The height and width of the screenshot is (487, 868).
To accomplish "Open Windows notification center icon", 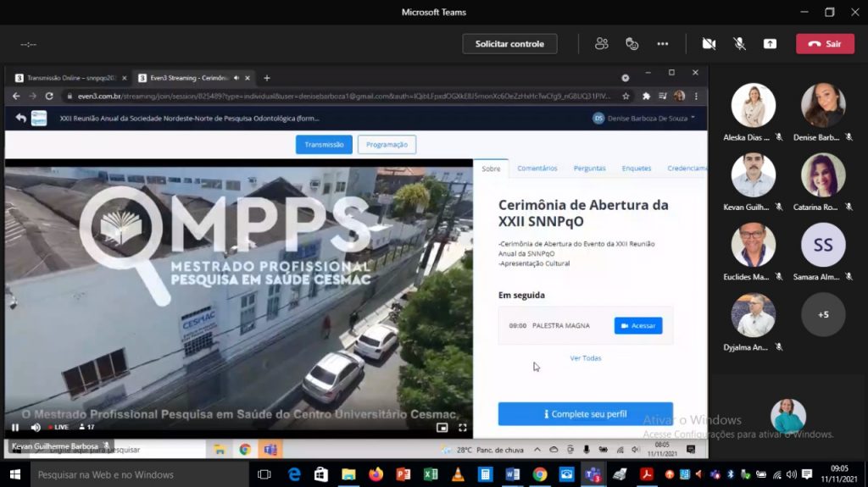I will click(x=807, y=474).
